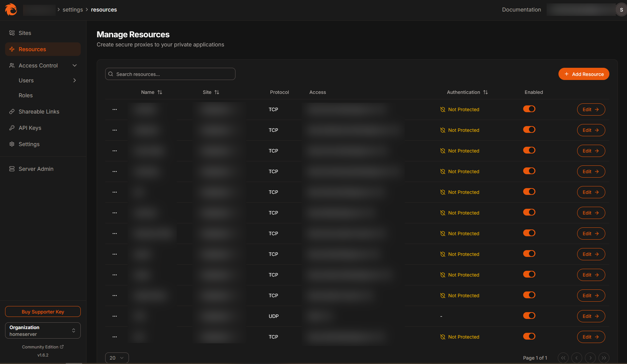
Task: Disable the first resource's Enabled toggle
Action: click(529, 109)
